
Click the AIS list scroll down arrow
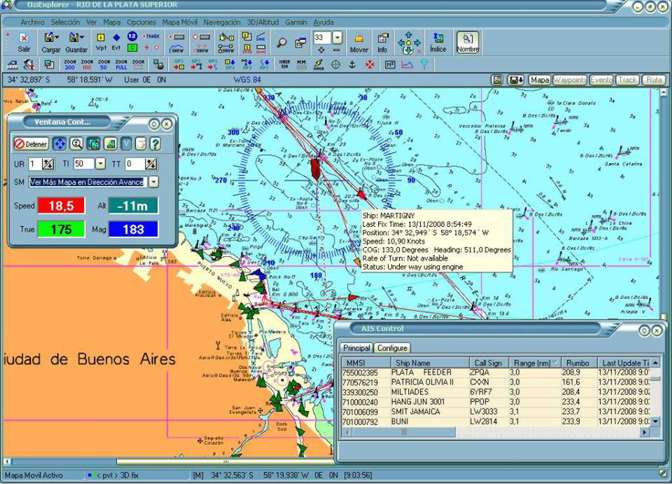pyautogui.click(x=655, y=421)
